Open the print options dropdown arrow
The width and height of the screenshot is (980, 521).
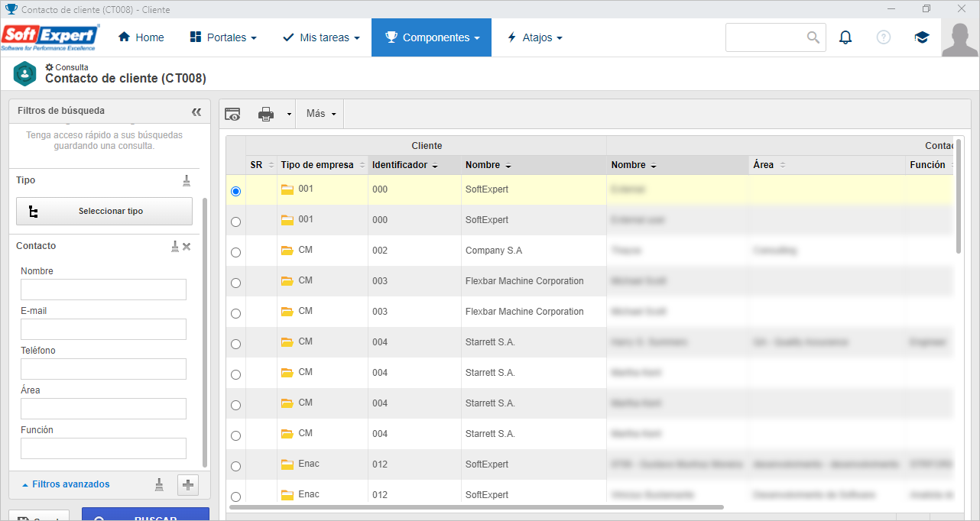289,114
